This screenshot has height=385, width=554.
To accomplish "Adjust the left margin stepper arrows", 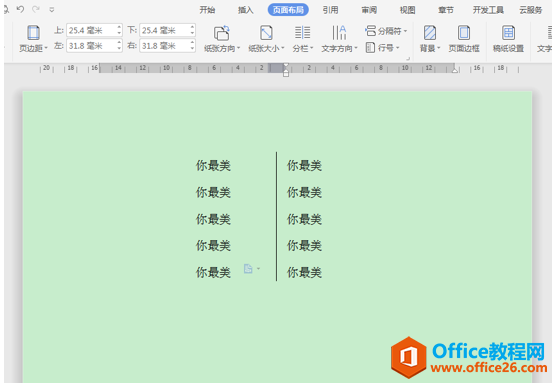I will click(119, 46).
